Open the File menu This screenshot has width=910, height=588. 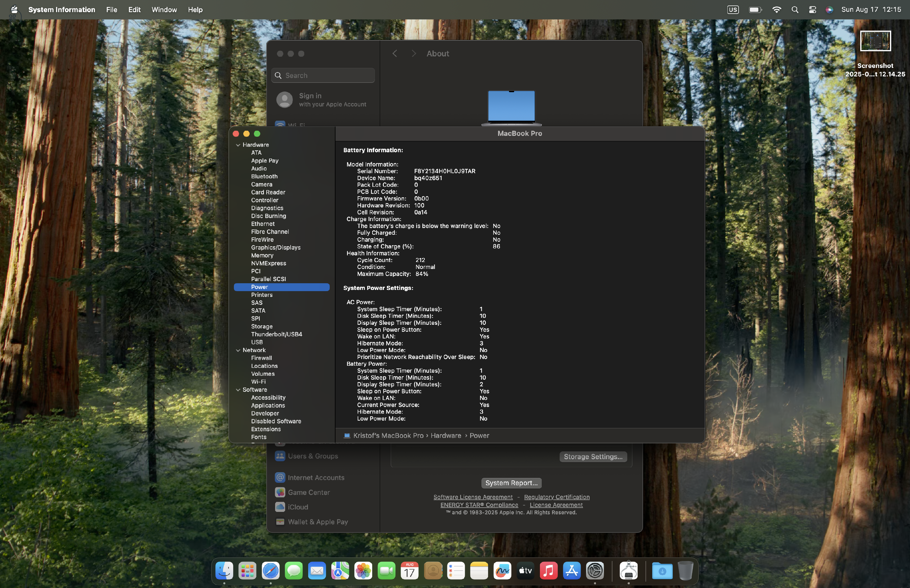[112, 9]
